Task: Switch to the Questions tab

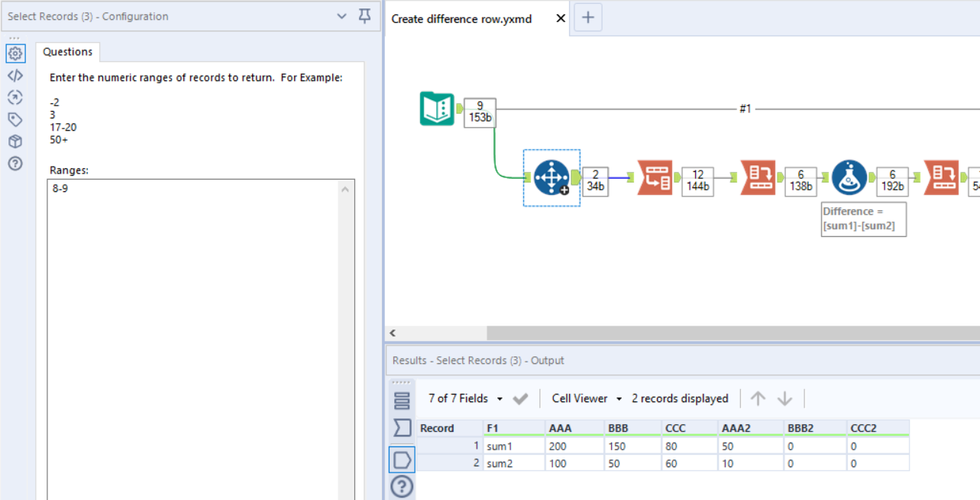Action: pyautogui.click(x=67, y=52)
